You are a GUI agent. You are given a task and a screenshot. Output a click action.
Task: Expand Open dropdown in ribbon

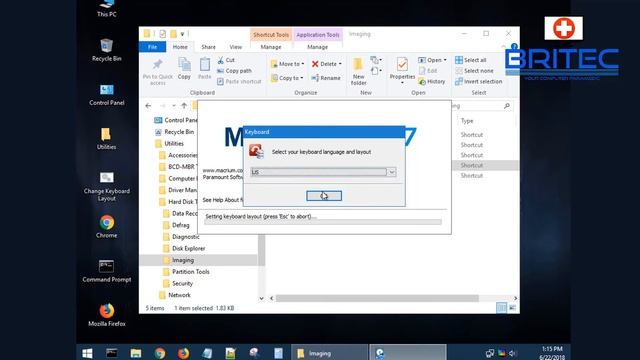445,60
